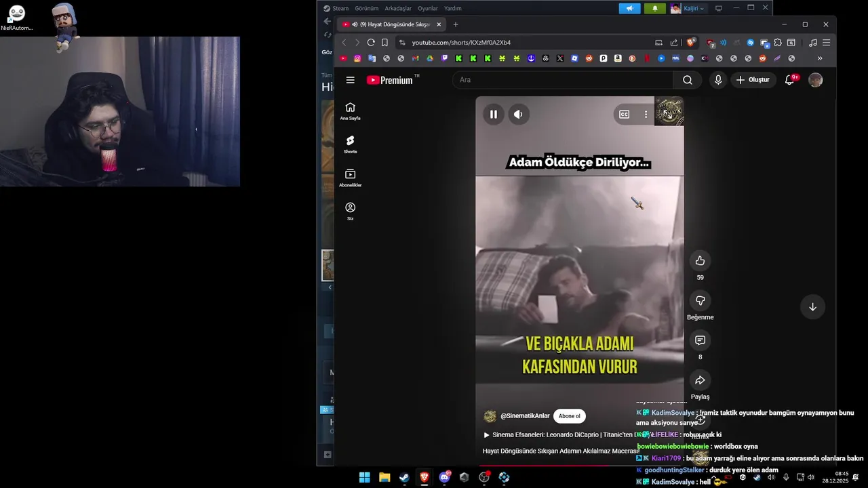Open the Steam menu in Steam window

coord(336,8)
